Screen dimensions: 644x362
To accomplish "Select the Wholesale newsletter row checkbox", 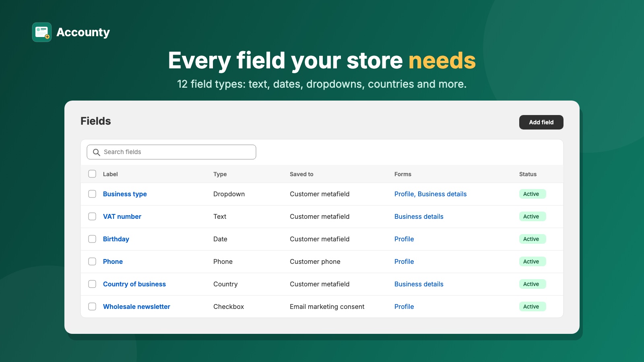I will (92, 306).
